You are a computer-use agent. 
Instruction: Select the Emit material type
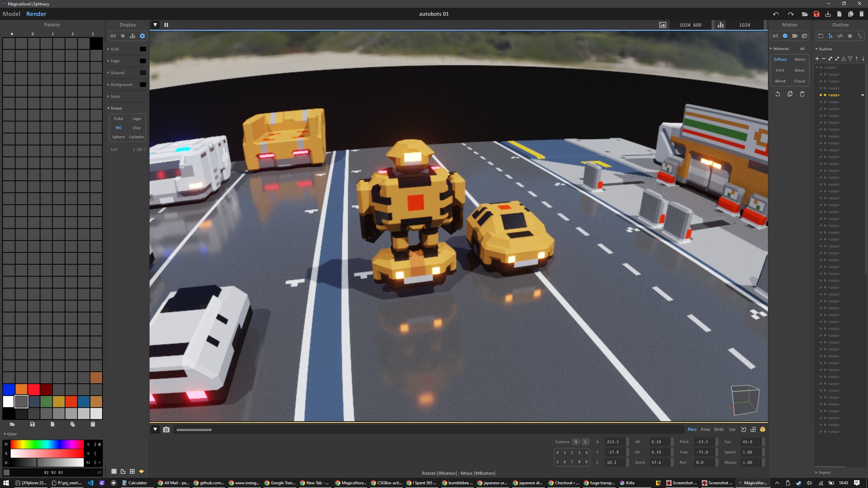780,70
